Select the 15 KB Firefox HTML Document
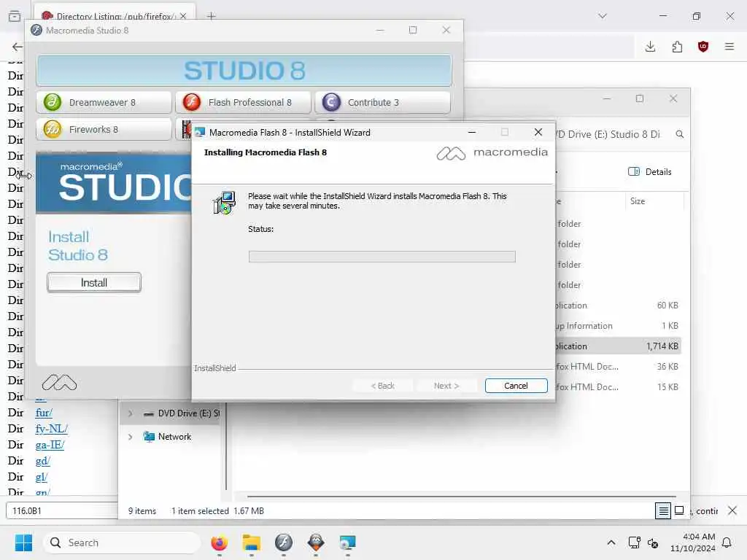This screenshot has height=560, width=747. (618, 387)
